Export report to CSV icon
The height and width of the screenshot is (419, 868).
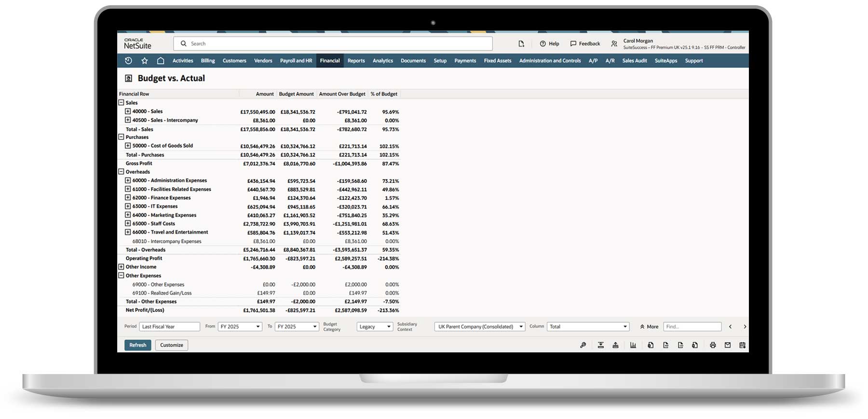[x=680, y=345]
